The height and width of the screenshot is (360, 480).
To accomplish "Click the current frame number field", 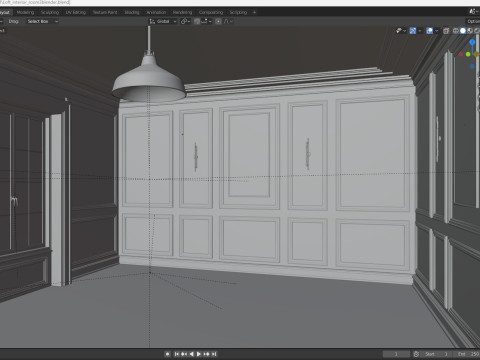I will click(x=396, y=354).
